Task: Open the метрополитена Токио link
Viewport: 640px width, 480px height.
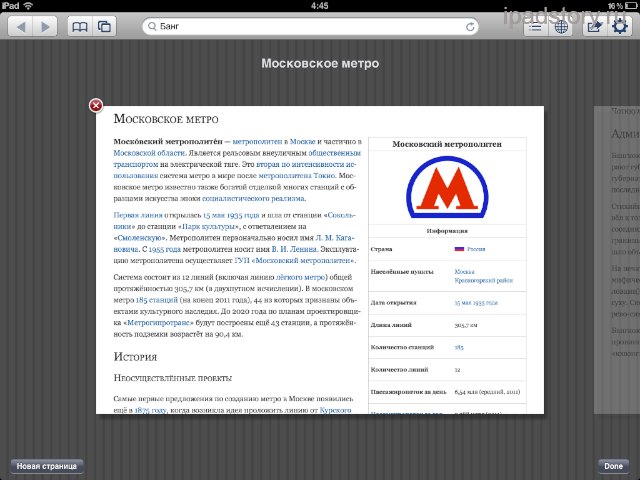Action: click(x=297, y=176)
